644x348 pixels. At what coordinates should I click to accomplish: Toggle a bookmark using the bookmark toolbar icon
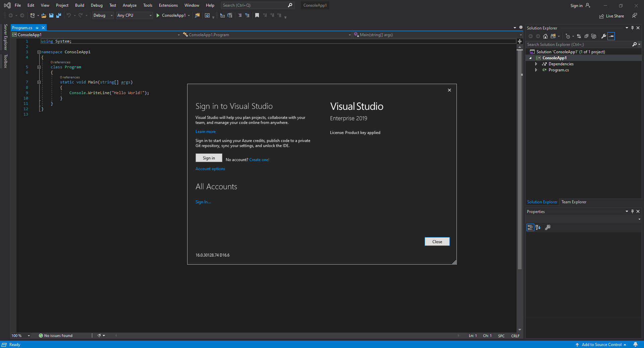pyautogui.click(x=257, y=15)
